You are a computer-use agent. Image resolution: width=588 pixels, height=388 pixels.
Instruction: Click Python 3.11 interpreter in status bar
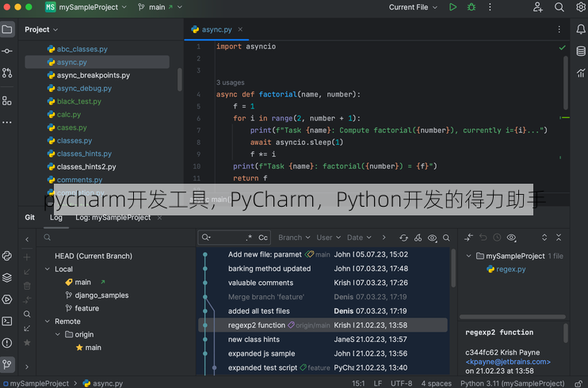(512, 383)
